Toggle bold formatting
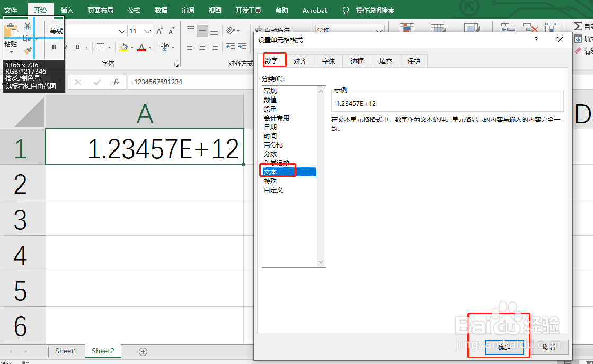Screen dimensions: 593x364 54,47
